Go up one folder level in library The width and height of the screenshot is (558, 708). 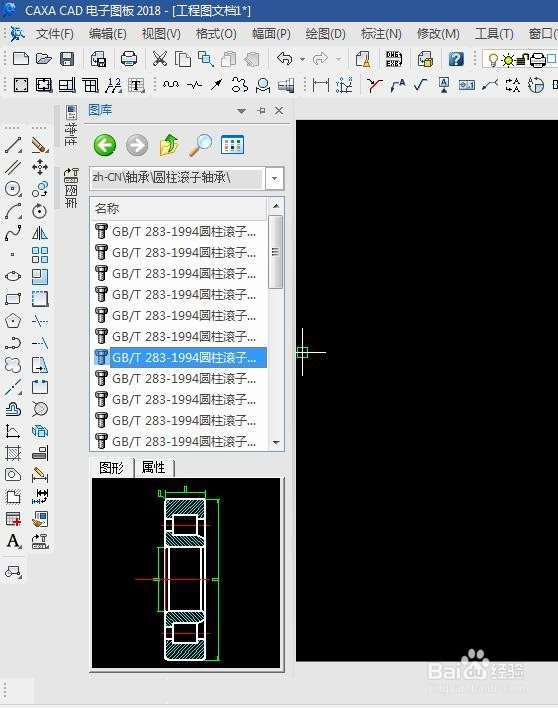point(169,145)
